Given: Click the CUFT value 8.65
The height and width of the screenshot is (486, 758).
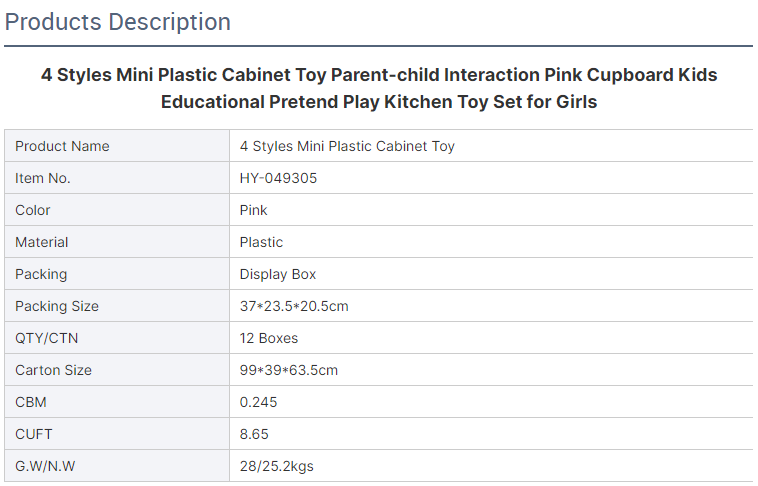Looking at the screenshot, I should 254,434.
